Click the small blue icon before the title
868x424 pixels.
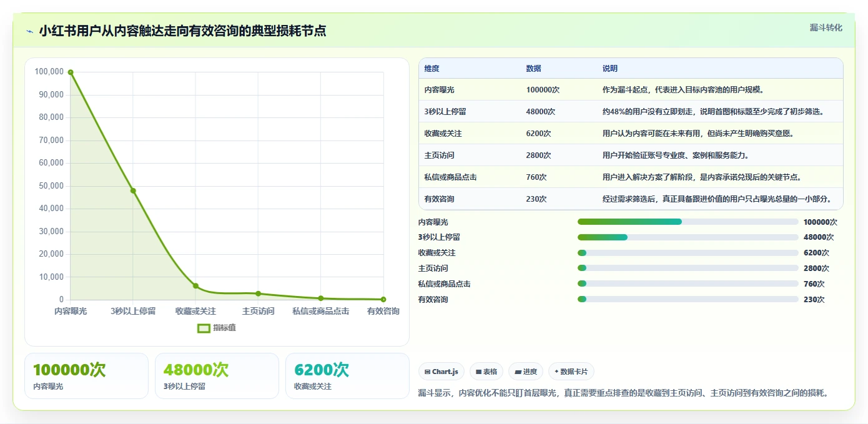29,31
